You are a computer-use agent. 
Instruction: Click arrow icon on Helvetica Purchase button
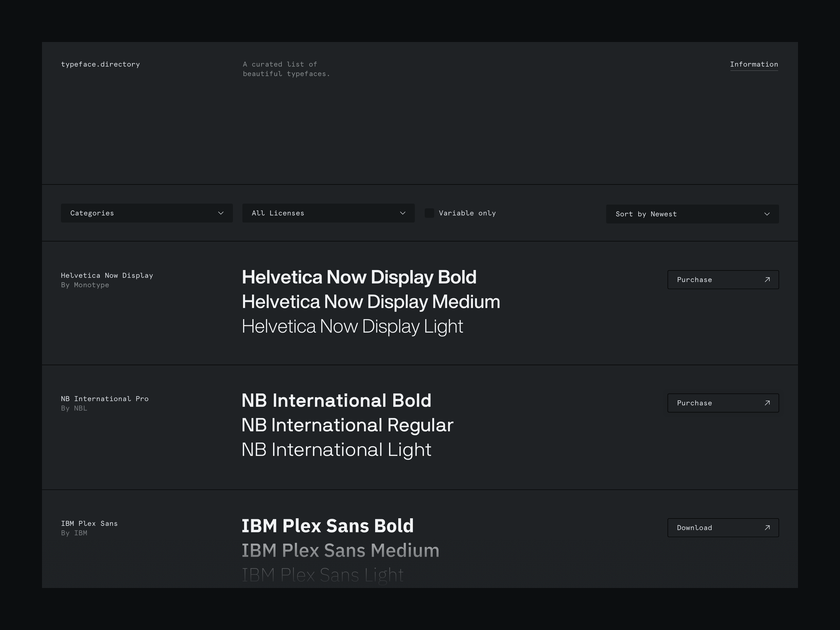click(x=767, y=280)
